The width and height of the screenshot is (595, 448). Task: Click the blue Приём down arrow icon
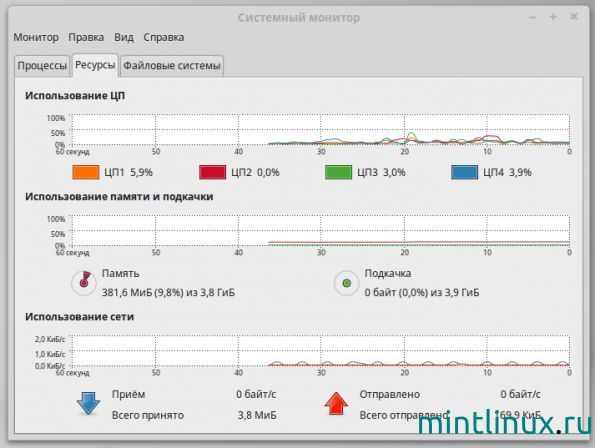coord(88,403)
